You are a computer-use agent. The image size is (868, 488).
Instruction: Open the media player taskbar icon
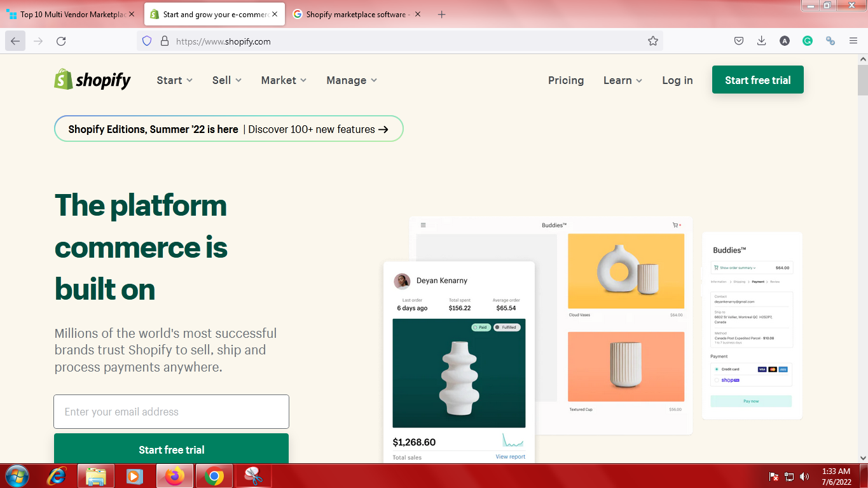coord(134,476)
